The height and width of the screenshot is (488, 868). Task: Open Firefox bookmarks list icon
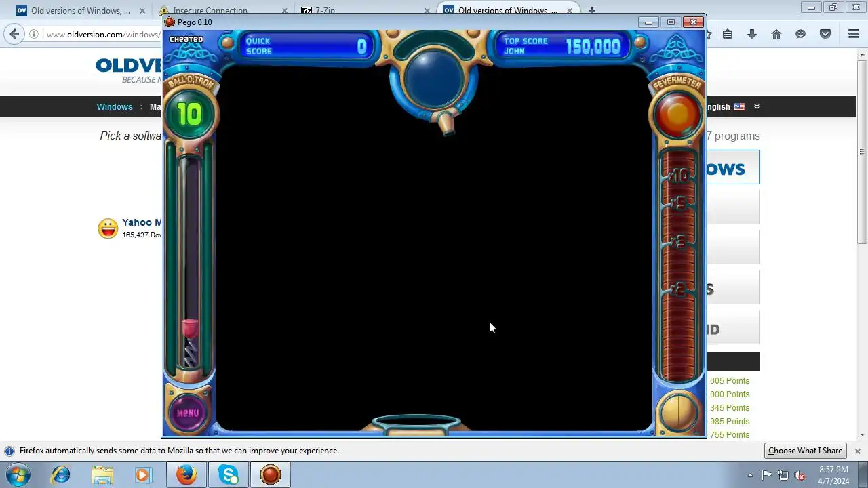[728, 34]
